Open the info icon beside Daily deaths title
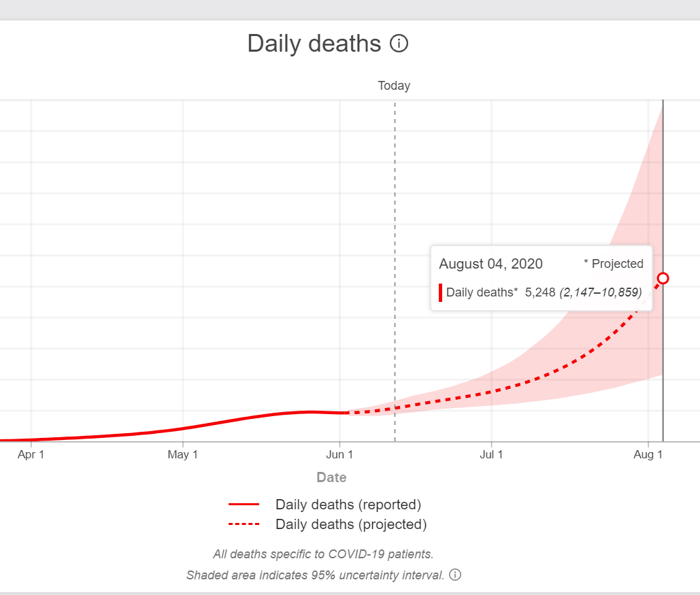 point(399,44)
